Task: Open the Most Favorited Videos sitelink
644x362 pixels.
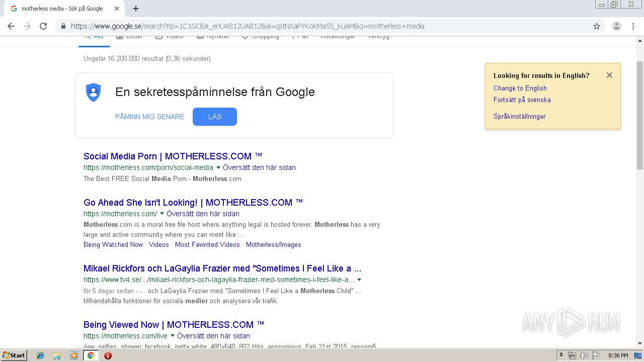Action: [x=207, y=245]
